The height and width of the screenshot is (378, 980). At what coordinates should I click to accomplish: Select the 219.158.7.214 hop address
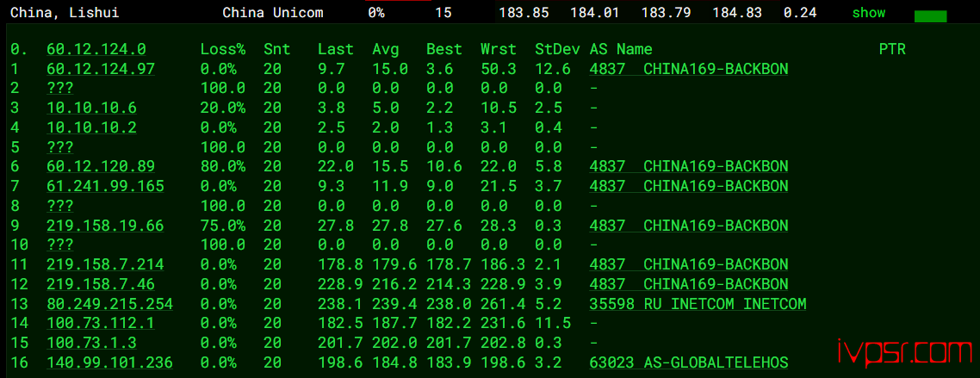pyautogui.click(x=105, y=264)
